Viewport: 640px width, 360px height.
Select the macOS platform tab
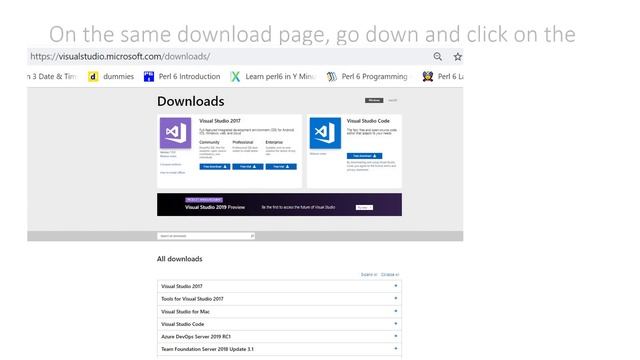pyautogui.click(x=392, y=100)
